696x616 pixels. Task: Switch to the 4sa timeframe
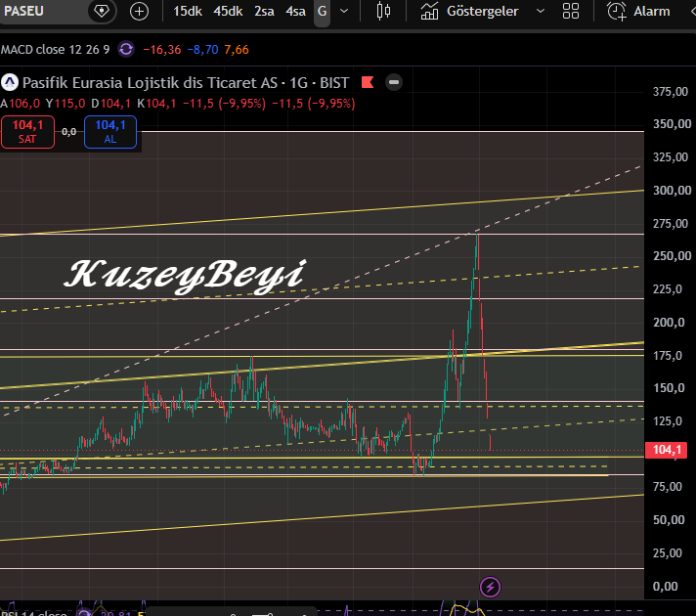(295, 11)
